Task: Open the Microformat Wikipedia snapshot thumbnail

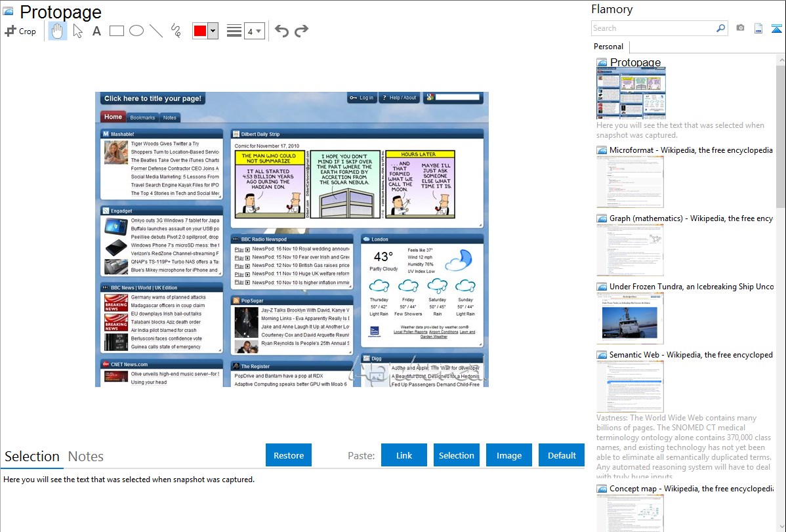Action: pos(630,182)
